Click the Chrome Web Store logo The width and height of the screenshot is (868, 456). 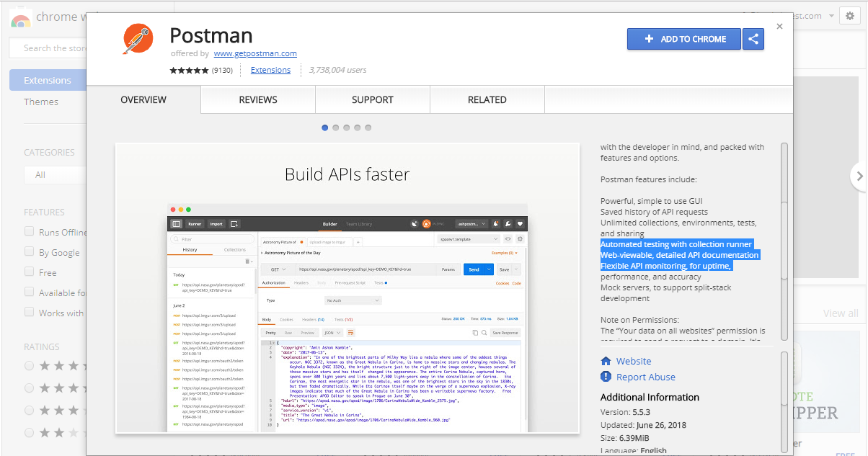tap(19, 17)
